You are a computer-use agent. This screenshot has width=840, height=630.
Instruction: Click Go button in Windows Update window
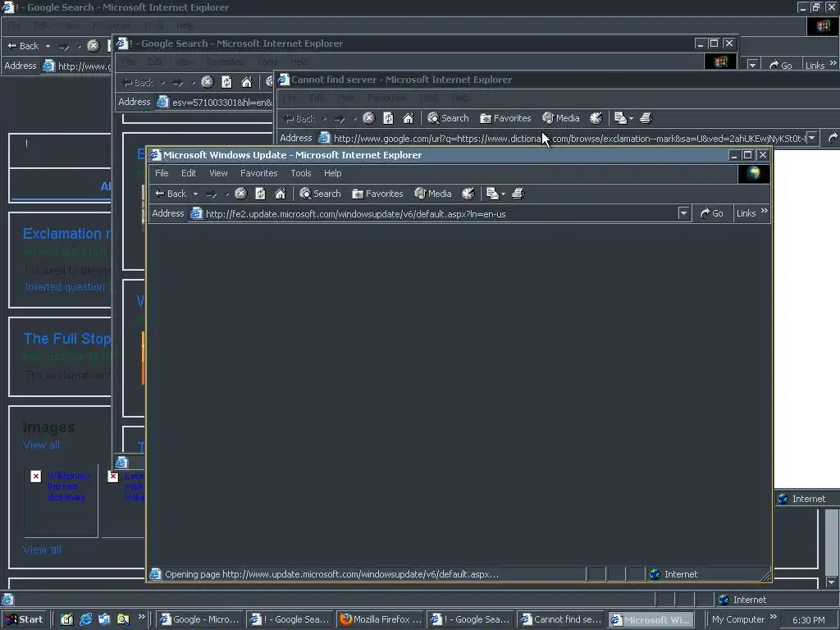pos(711,213)
